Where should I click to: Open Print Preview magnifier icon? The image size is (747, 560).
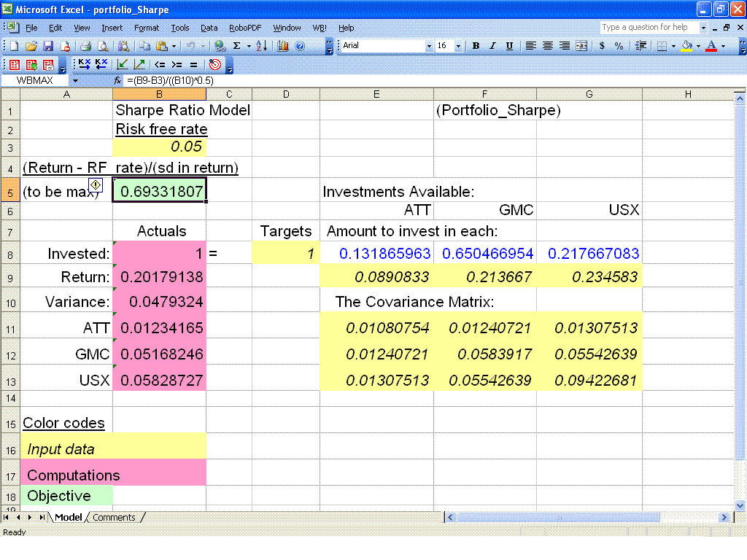click(102, 46)
